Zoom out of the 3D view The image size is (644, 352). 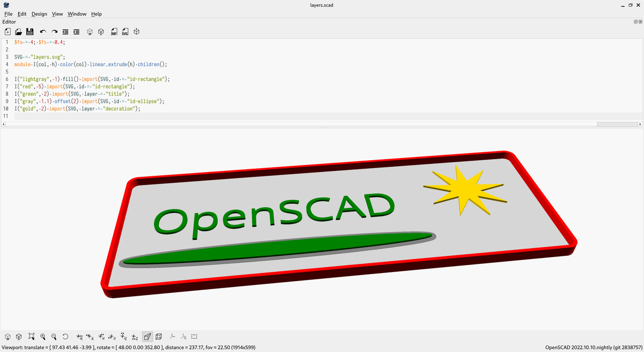coord(54,337)
